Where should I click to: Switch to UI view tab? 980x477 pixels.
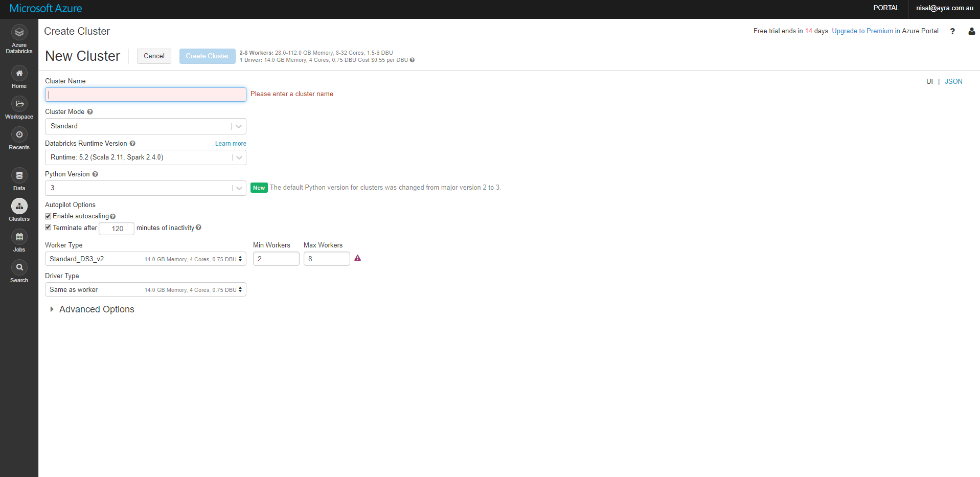(x=929, y=81)
